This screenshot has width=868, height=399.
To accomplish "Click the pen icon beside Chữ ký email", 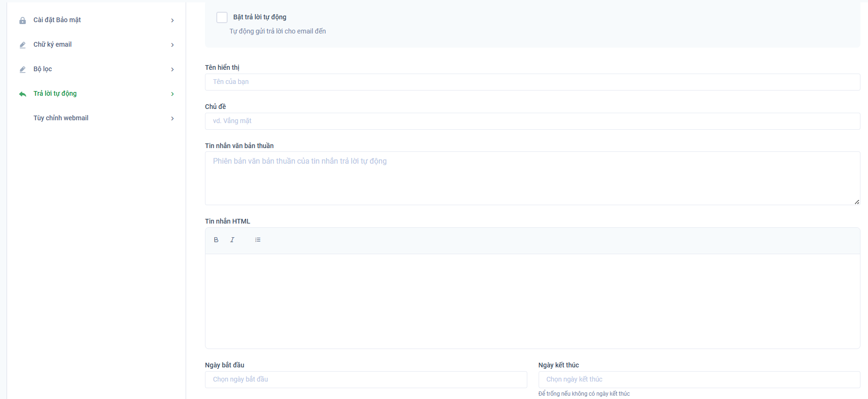I will coord(23,45).
